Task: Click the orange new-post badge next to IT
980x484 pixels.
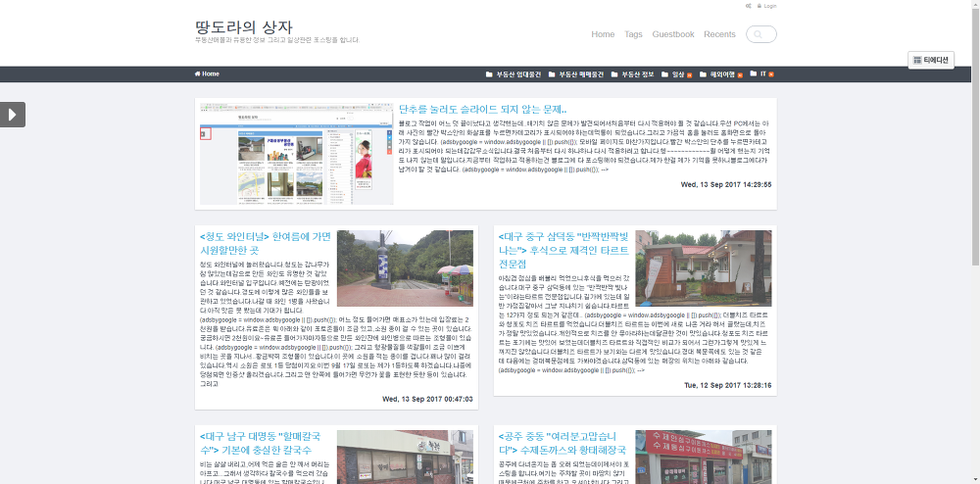Action: point(771,74)
